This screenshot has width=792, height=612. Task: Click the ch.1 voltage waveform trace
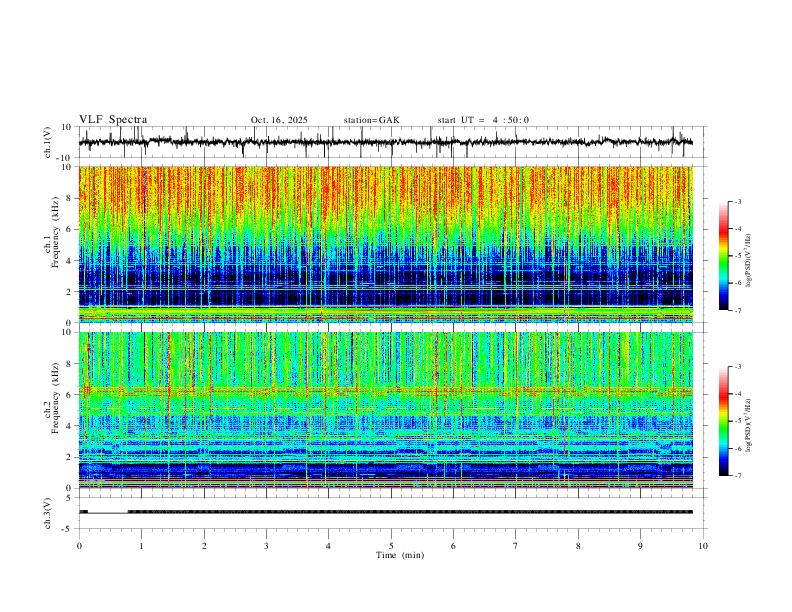[x=386, y=142]
